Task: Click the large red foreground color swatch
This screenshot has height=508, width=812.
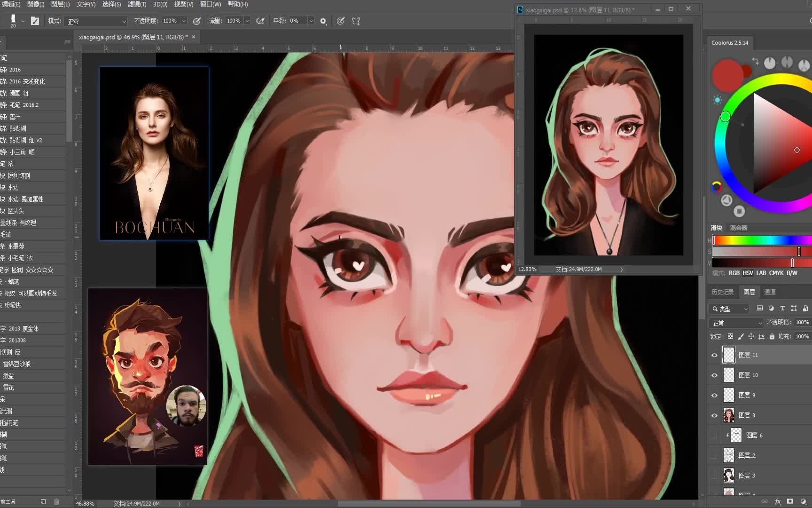Action: coord(727,75)
